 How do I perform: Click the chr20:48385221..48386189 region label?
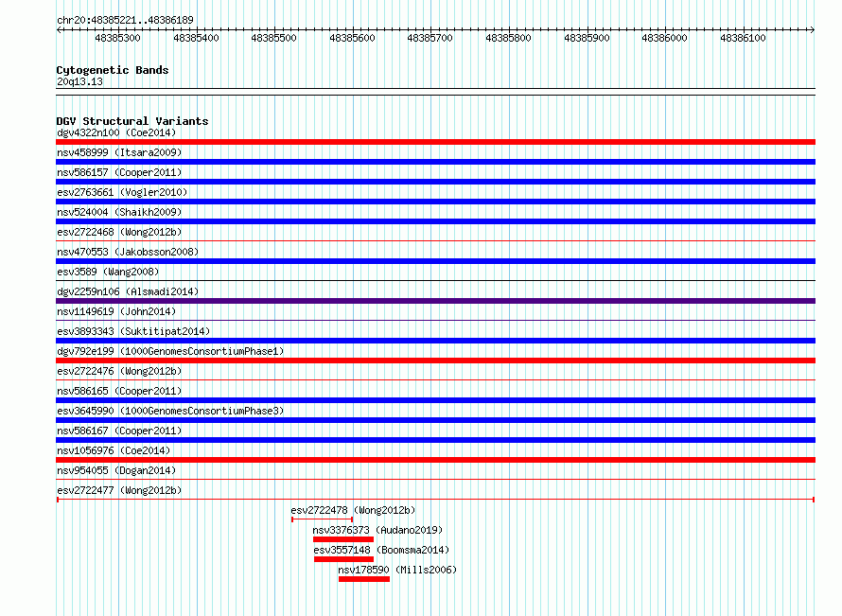125,20
